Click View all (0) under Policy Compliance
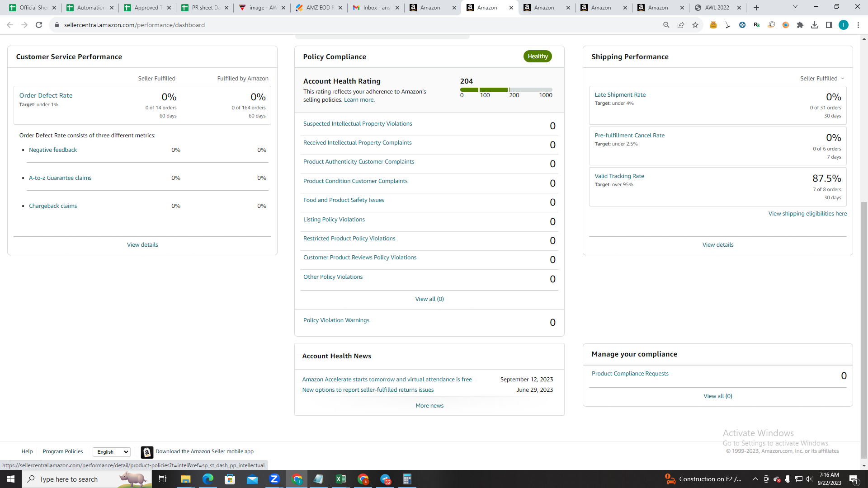 click(429, 299)
